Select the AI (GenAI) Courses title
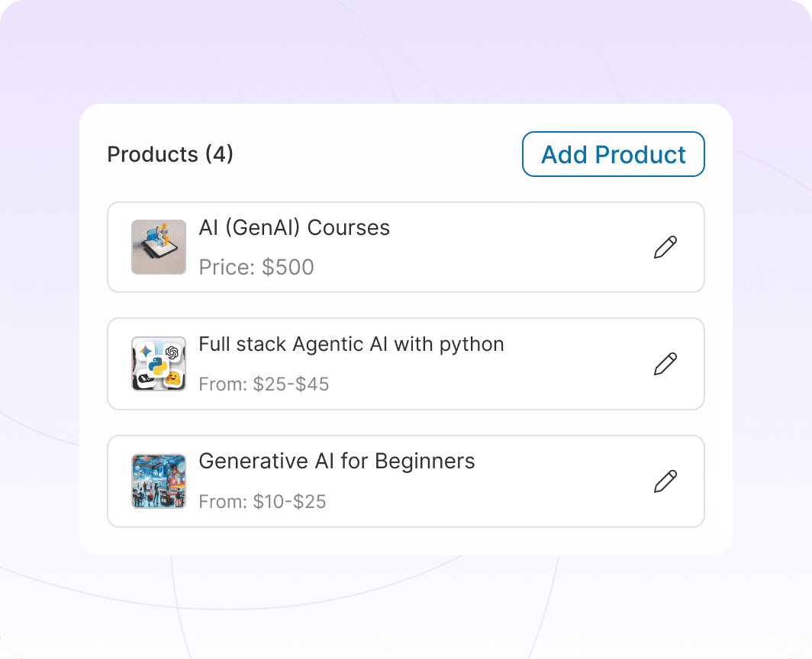This screenshot has height=659, width=812. click(x=294, y=227)
